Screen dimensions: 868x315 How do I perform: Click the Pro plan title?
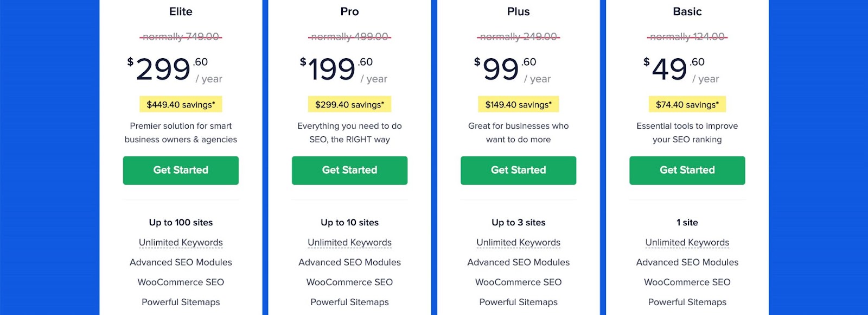coord(349,11)
